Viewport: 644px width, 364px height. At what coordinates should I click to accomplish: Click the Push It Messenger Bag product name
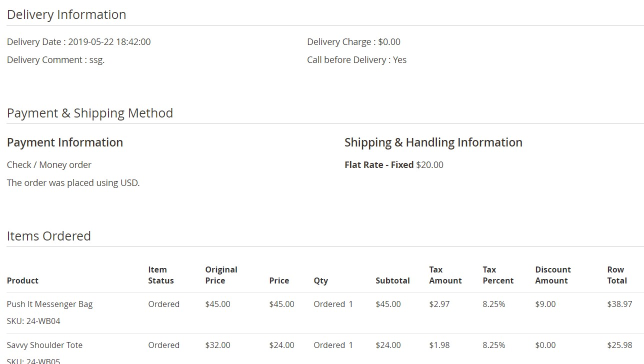coord(49,304)
